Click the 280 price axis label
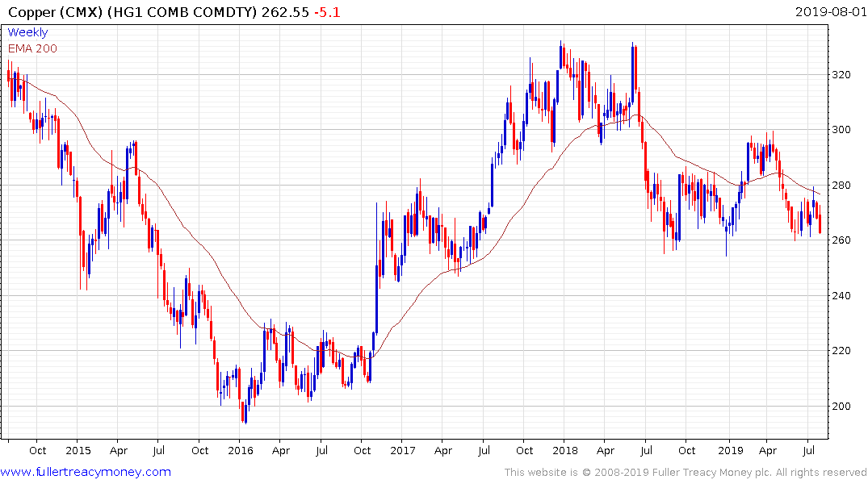Viewport: 868px width, 484px height. [841, 186]
